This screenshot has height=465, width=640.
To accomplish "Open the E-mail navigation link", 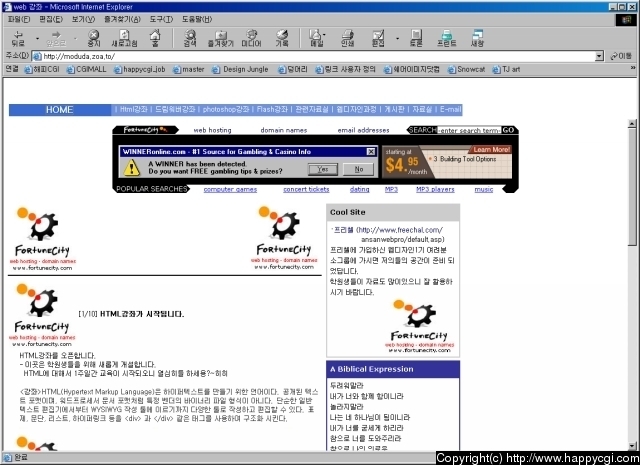I will (x=451, y=109).
